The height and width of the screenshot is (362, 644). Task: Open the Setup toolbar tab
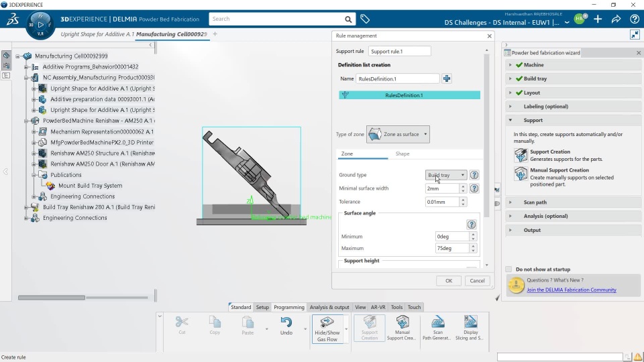(262, 307)
